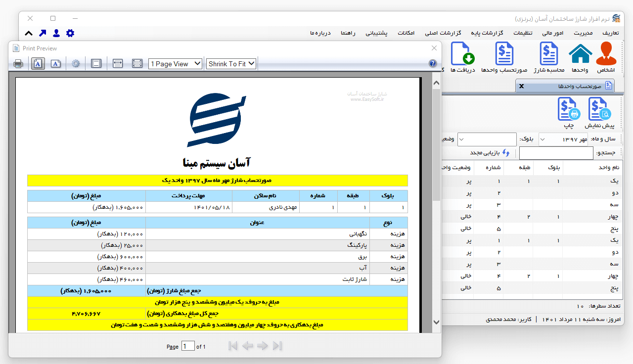Image resolution: width=633 pixels, height=364 pixels.
Task: Click the شارژ ثابت row in preview
Action: point(218,279)
